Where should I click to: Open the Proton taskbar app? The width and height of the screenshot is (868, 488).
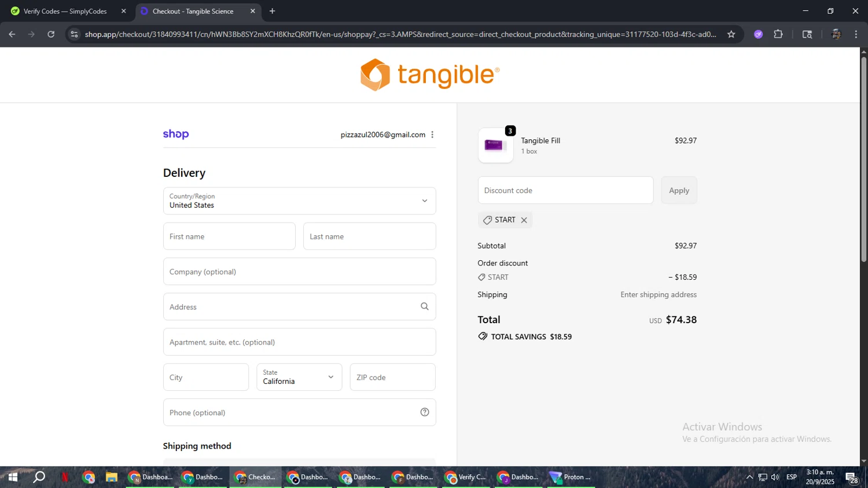[x=571, y=477]
